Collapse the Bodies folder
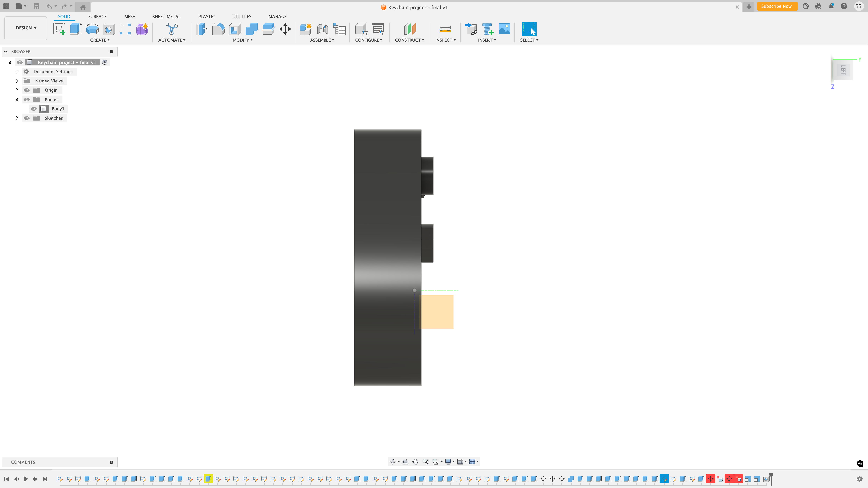Viewport: 868px width, 488px height. click(x=17, y=100)
